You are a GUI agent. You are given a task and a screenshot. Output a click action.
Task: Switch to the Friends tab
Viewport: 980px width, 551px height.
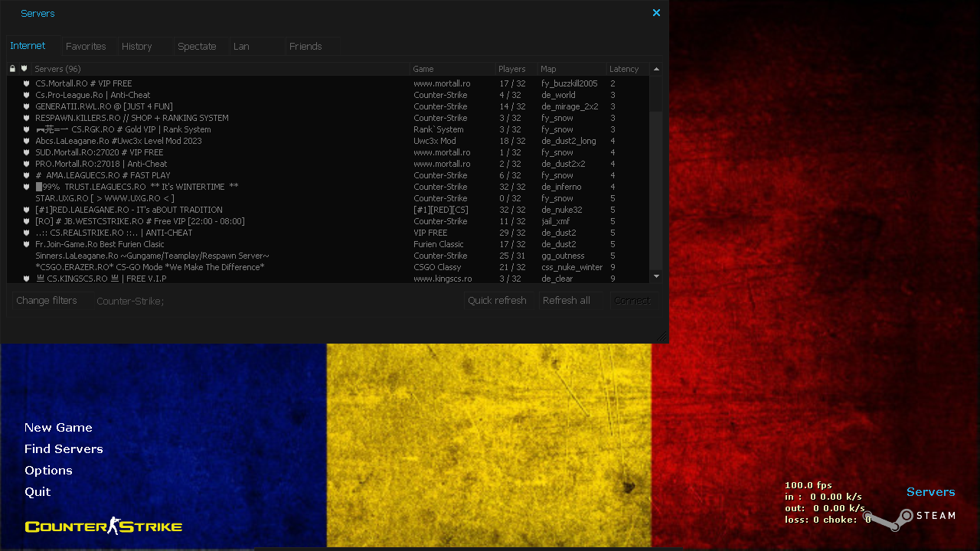pos(305,46)
